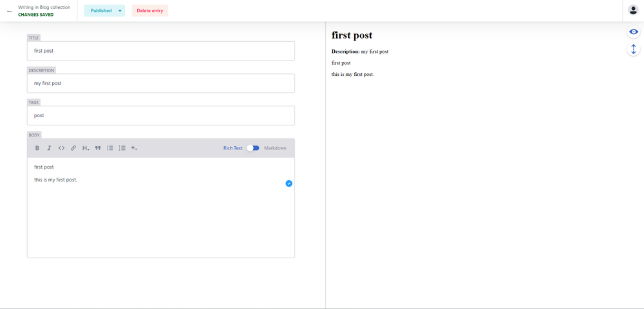Click the Delete entry button
The height and width of the screenshot is (309, 644).
[150, 11]
